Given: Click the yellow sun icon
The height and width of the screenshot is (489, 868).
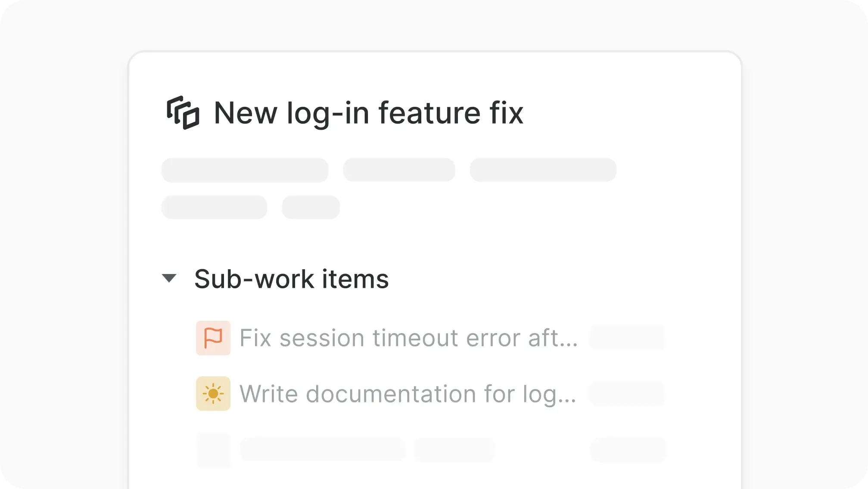Looking at the screenshot, I should point(213,394).
